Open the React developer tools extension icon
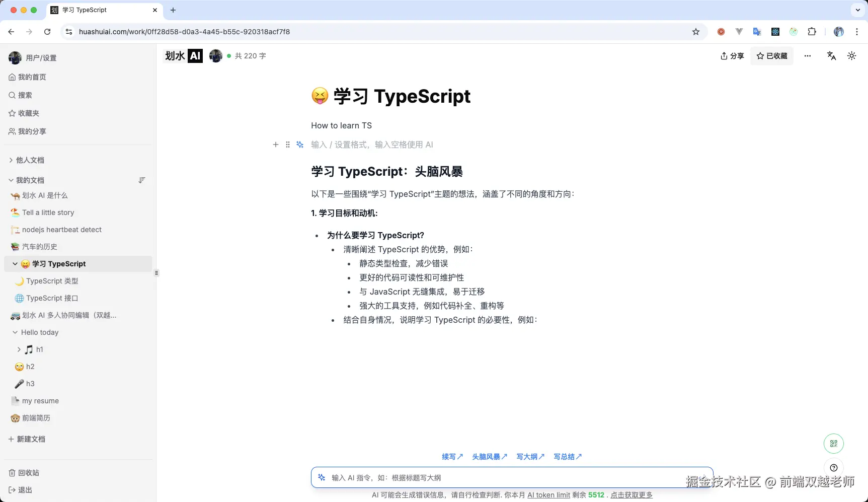This screenshot has height=502, width=868. (x=775, y=32)
